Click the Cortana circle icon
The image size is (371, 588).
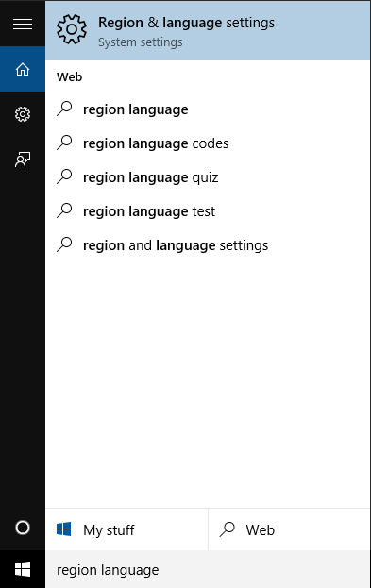[x=23, y=528]
